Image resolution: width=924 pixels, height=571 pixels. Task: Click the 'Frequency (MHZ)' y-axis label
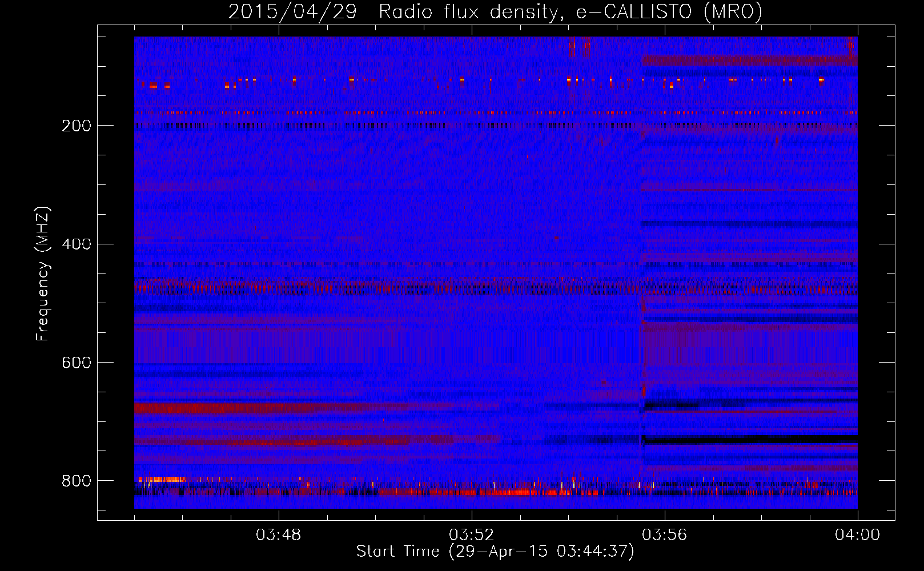pos(43,274)
